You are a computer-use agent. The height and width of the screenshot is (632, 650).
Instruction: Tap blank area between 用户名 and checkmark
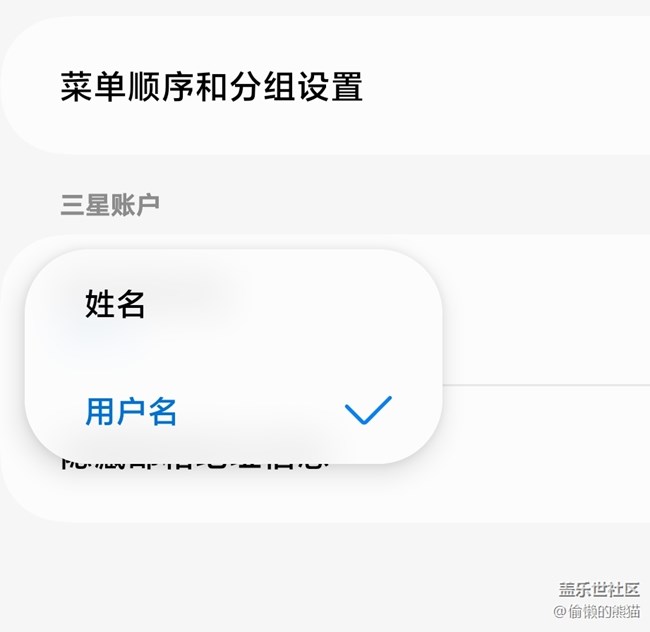point(261,411)
